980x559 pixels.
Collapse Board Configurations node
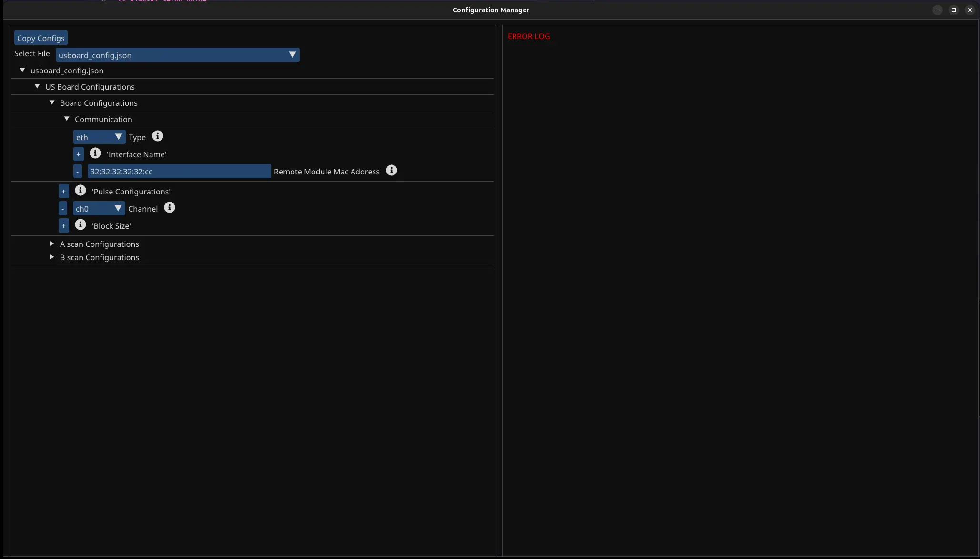pyautogui.click(x=52, y=103)
